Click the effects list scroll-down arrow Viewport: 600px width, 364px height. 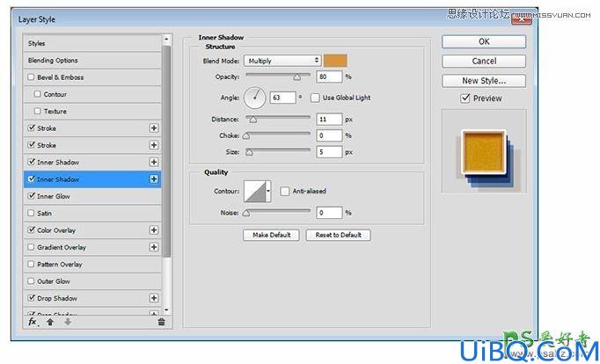166,309
